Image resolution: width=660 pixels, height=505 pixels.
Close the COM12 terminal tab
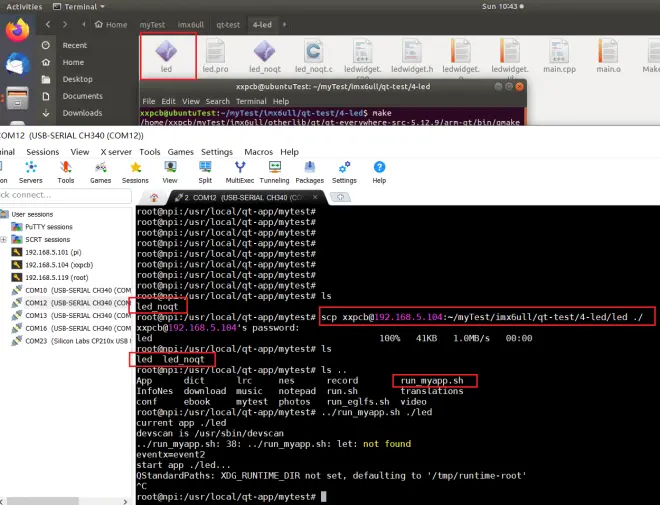coord(315,197)
